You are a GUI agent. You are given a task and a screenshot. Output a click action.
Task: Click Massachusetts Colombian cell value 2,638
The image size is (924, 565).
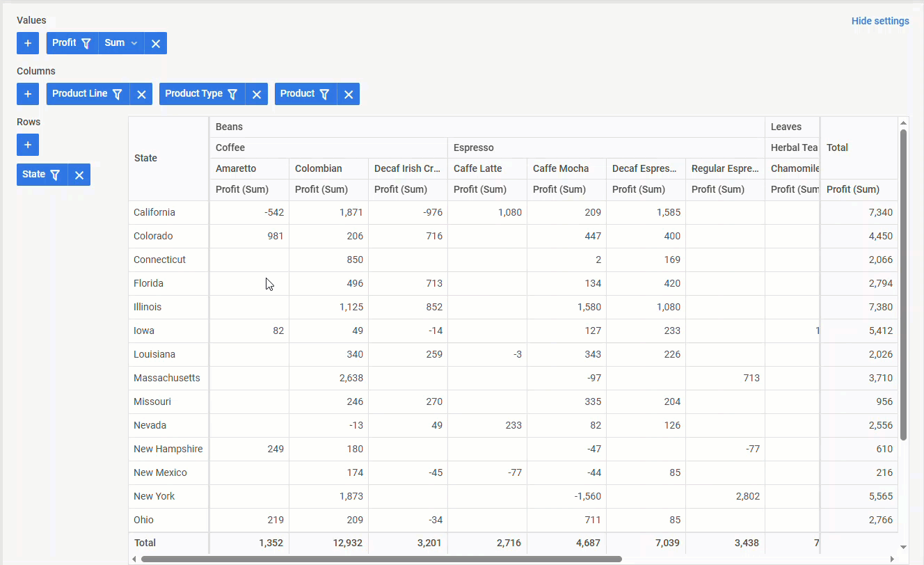point(328,379)
